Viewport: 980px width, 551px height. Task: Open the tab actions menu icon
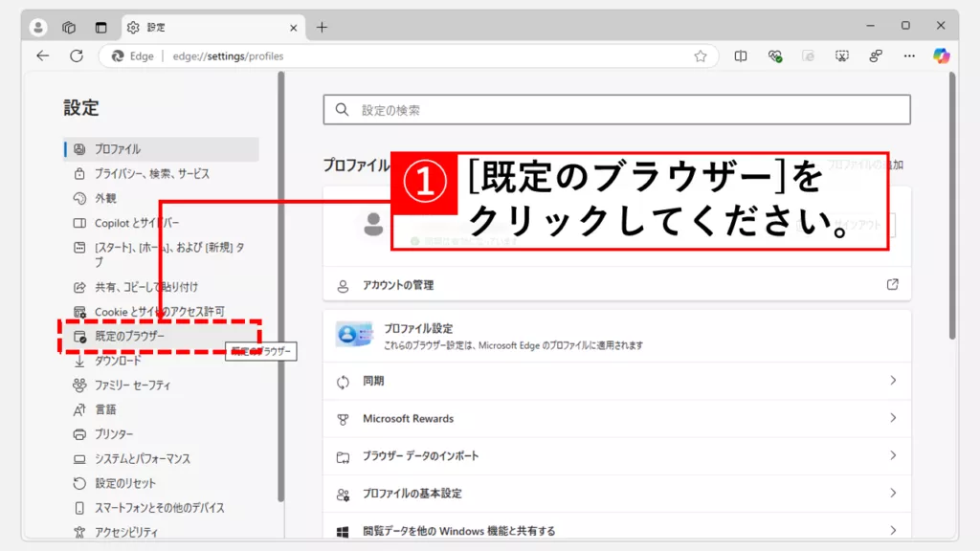click(x=101, y=27)
